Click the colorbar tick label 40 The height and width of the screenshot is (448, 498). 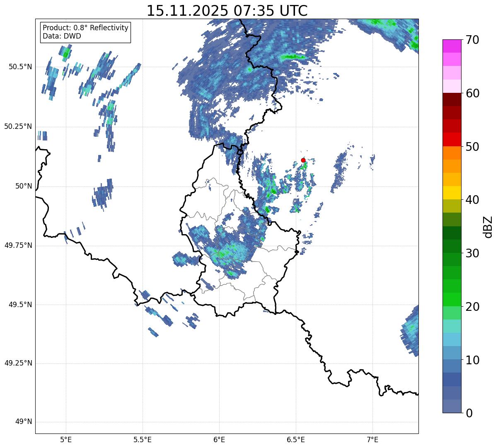[472, 200]
